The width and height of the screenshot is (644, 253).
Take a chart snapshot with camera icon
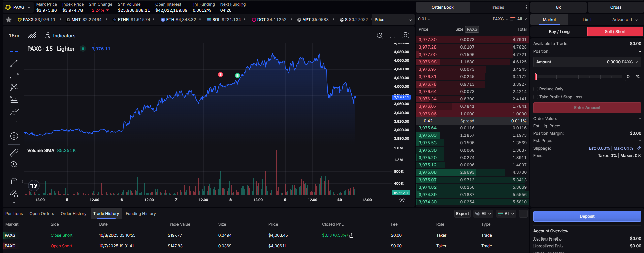406,35
